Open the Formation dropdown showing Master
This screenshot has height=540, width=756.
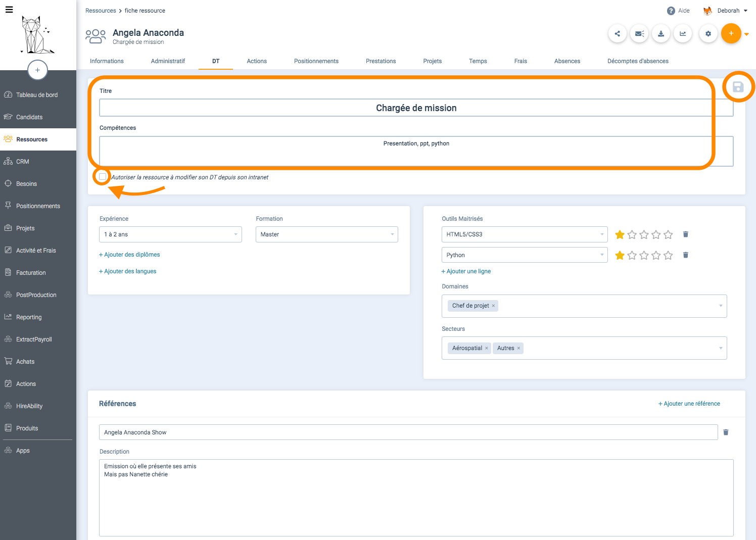click(327, 234)
